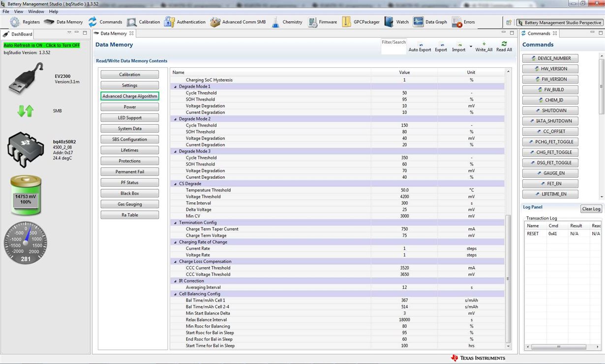
Task: Open Advanced Comm SMB
Action: coord(238,22)
